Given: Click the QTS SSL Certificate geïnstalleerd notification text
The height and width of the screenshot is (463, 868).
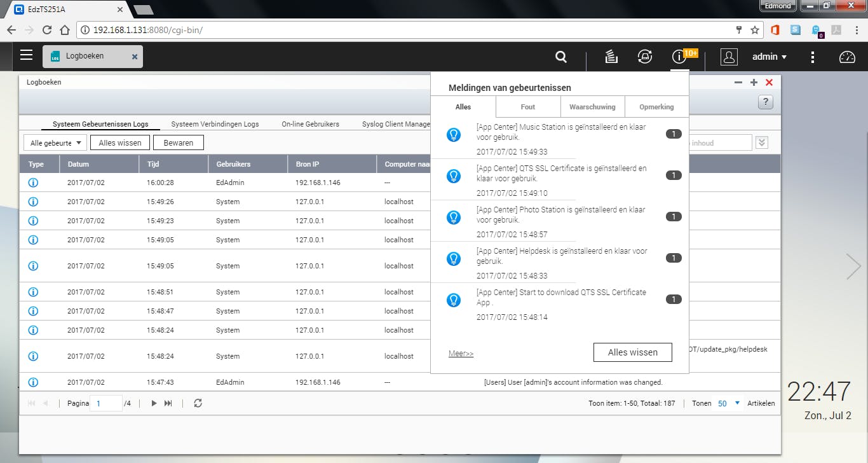Looking at the screenshot, I should tap(562, 174).
